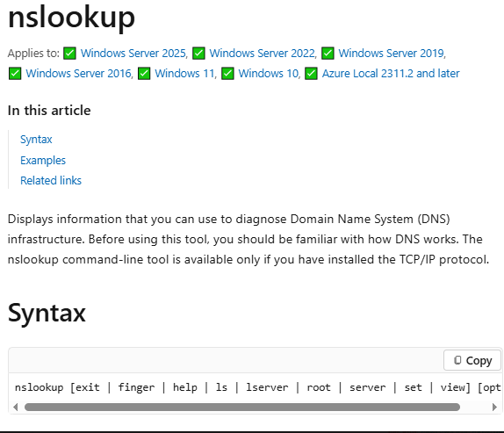Click the code block horizontal scrollbar thumb
Image resolution: width=504 pixels, height=433 pixels.
(242, 408)
